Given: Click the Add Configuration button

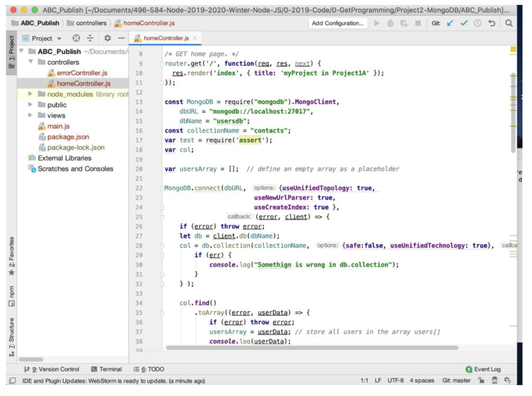Looking at the screenshot, I should tap(337, 23).
